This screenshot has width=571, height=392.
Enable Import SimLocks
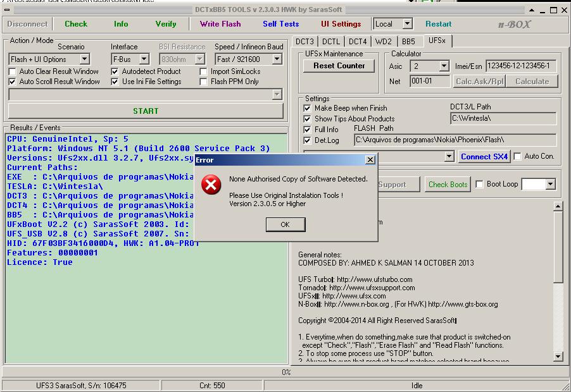(x=204, y=71)
